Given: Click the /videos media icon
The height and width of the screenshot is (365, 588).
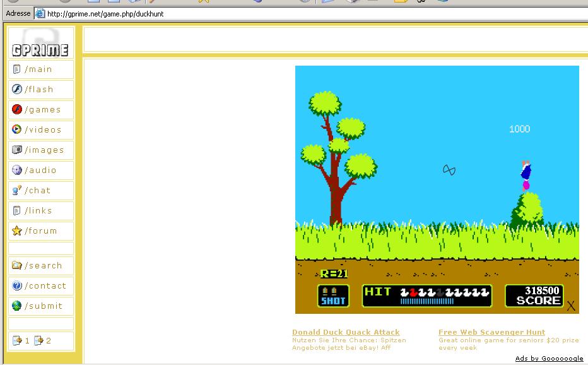Looking at the screenshot, I should (x=17, y=130).
